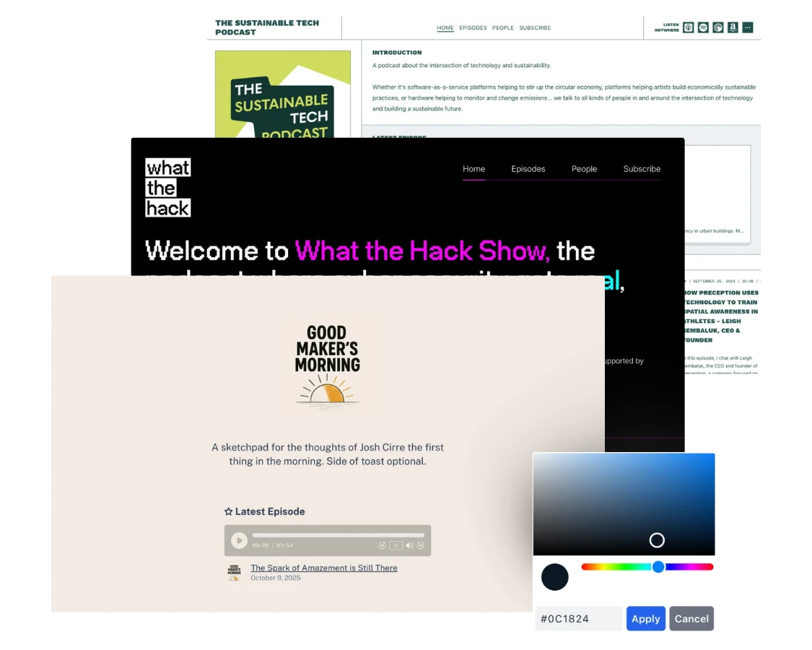Click LISTEN ANYWHERE label
This screenshot has width=812, height=650.
667,27
